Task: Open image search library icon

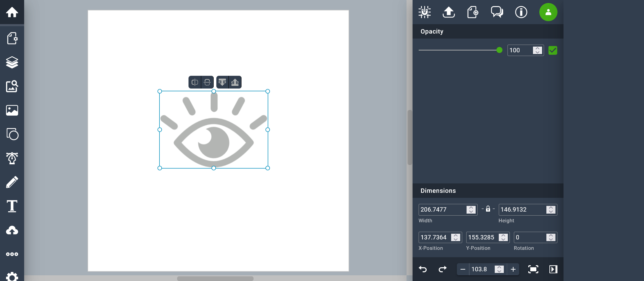Action: 12,86
